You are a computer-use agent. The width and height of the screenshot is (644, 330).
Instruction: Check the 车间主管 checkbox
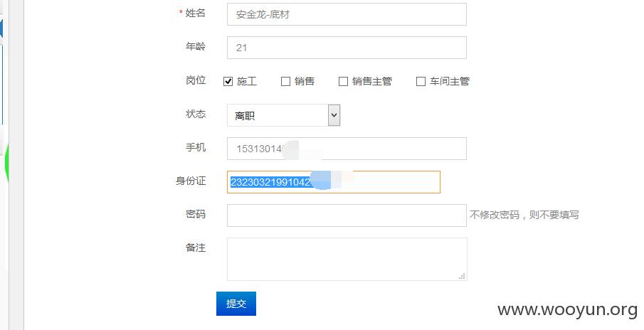(421, 81)
